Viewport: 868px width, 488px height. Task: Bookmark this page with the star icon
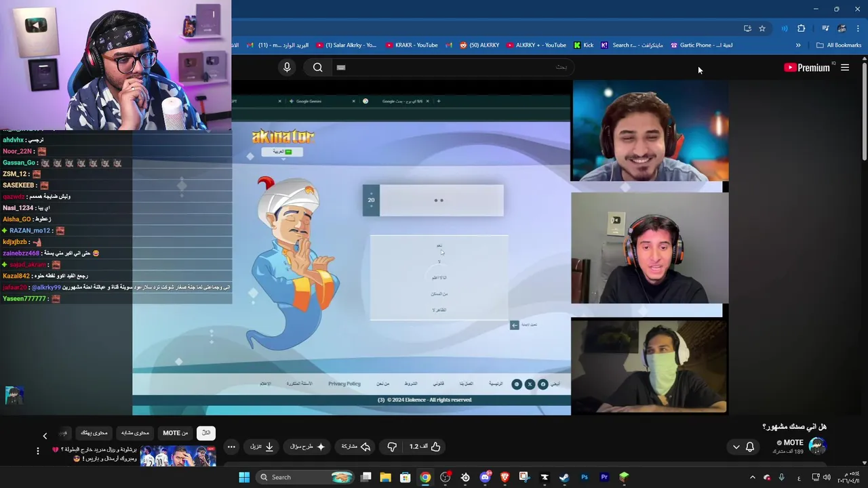click(x=762, y=28)
